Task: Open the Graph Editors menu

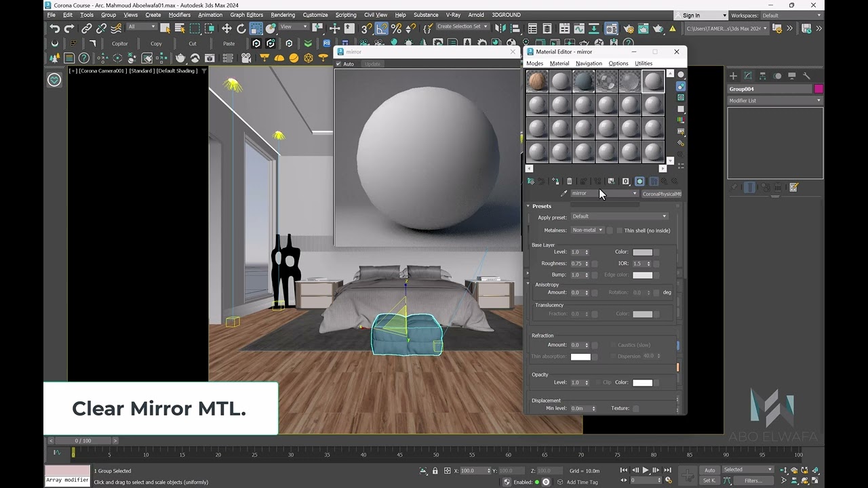Action: point(246,15)
